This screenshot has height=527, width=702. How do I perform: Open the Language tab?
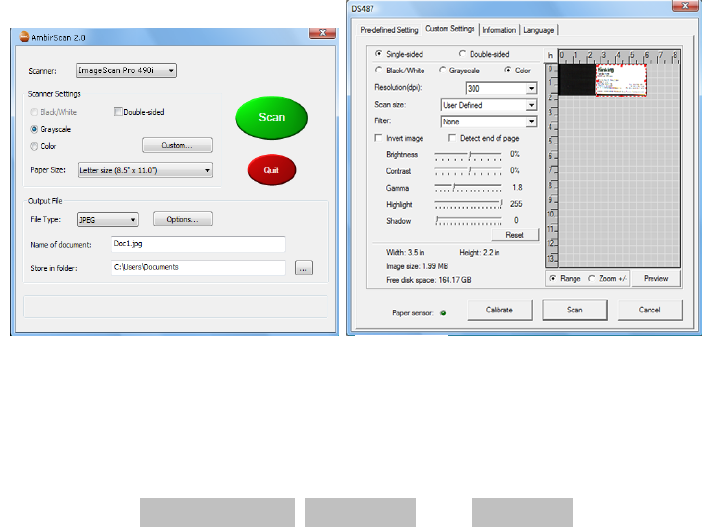tap(539, 30)
